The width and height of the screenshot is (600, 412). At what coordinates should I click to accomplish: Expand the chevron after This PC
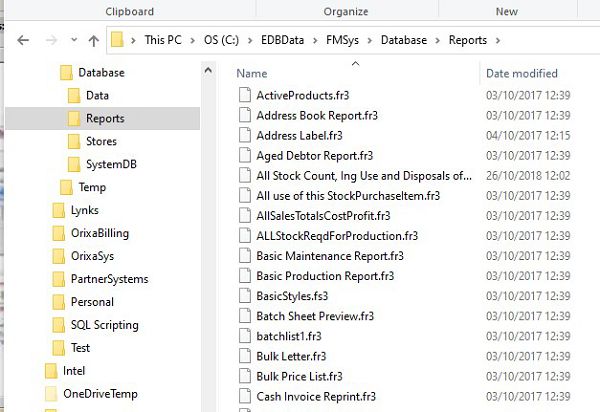click(x=192, y=40)
